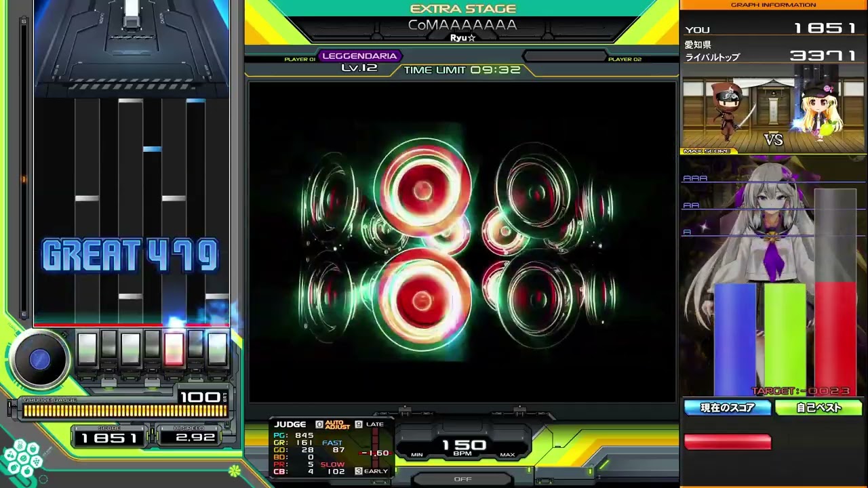Click the YOU score 1851
The image size is (868, 488).
click(x=826, y=28)
